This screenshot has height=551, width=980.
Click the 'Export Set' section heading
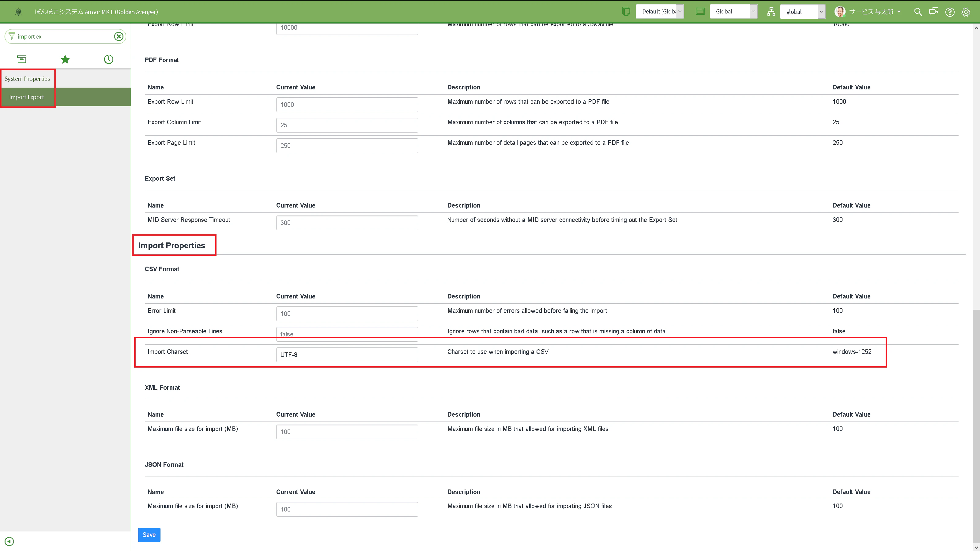click(160, 178)
